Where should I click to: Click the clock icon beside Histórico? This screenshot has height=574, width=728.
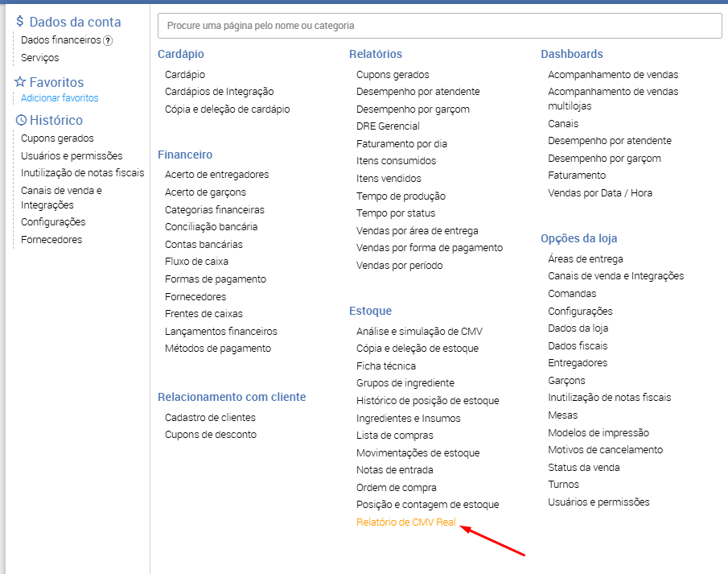click(x=20, y=121)
